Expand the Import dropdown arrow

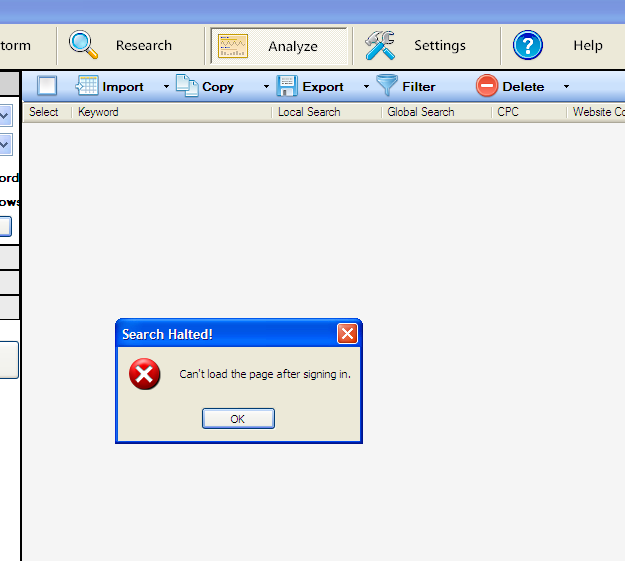166,87
